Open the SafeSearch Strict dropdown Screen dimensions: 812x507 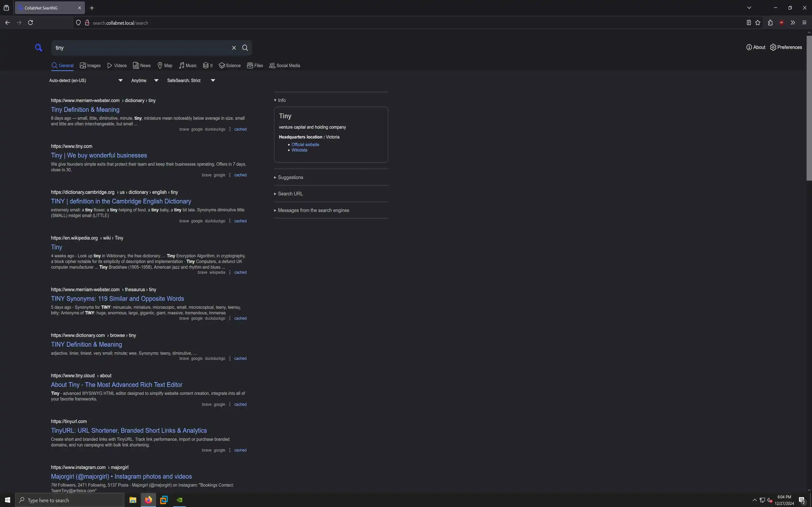click(x=191, y=80)
